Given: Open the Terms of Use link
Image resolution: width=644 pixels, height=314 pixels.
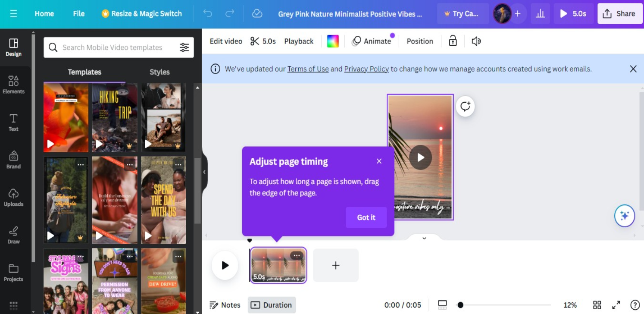Looking at the screenshot, I should (x=308, y=69).
